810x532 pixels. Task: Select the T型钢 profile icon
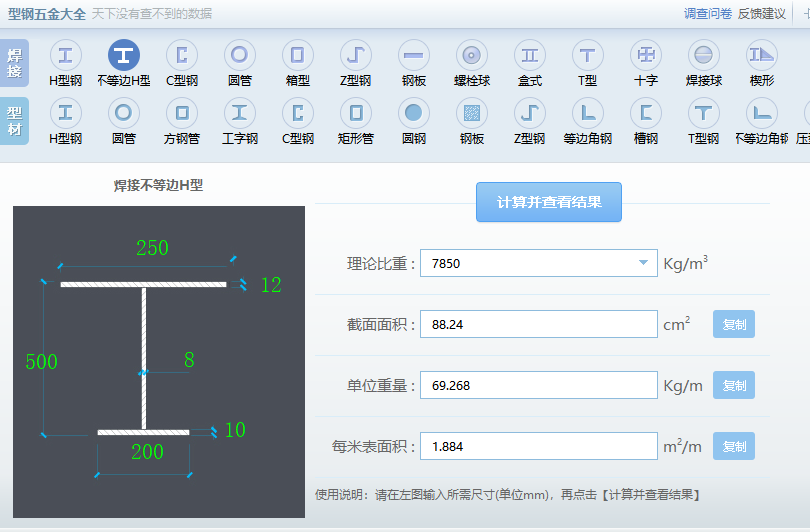point(703,113)
